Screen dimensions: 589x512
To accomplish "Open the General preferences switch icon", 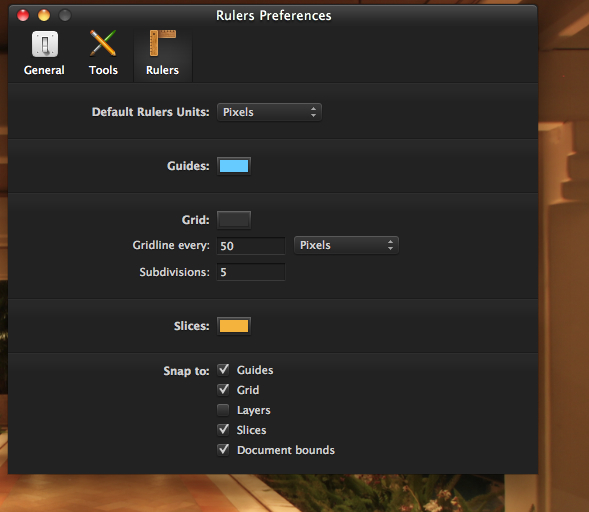I will pyautogui.click(x=45, y=44).
